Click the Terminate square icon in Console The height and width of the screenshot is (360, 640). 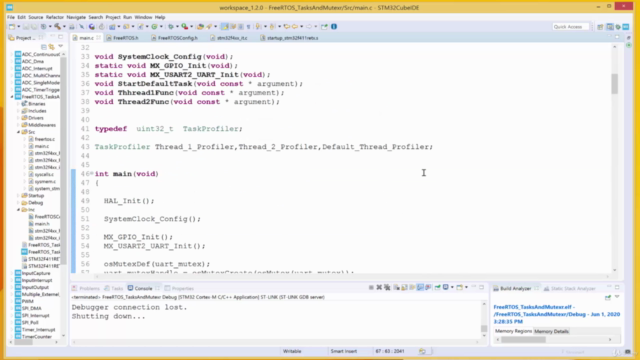click(x=371, y=287)
